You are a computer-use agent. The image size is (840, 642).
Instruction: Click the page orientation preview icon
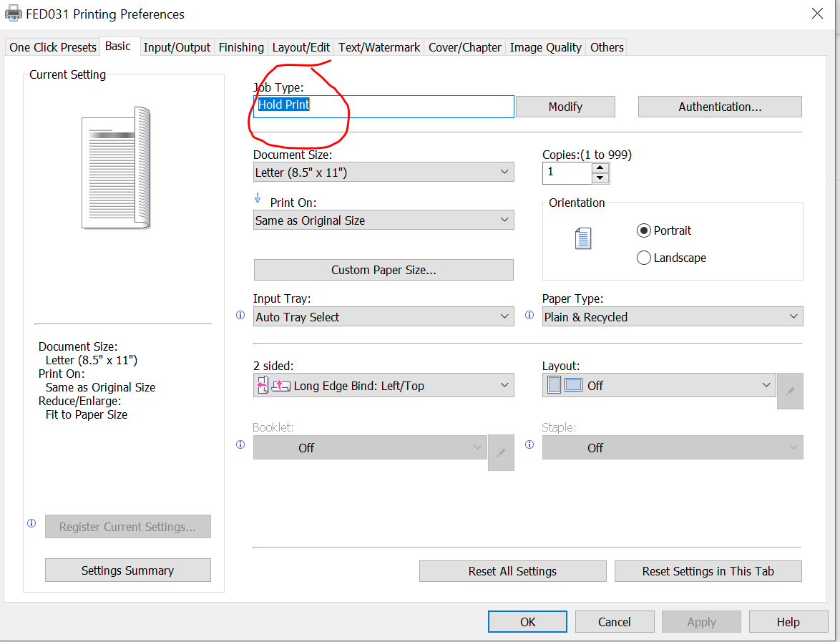(x=583, y=238)
